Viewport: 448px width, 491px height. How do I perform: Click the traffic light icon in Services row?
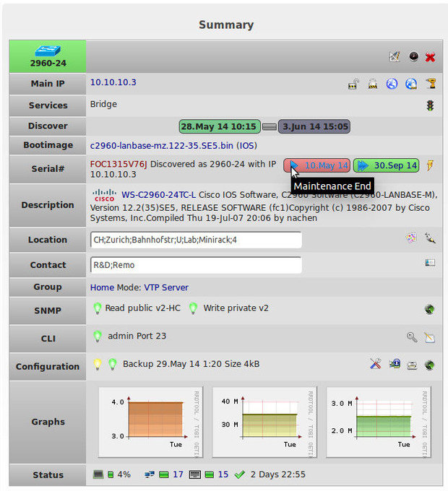[x=431, y=105]
